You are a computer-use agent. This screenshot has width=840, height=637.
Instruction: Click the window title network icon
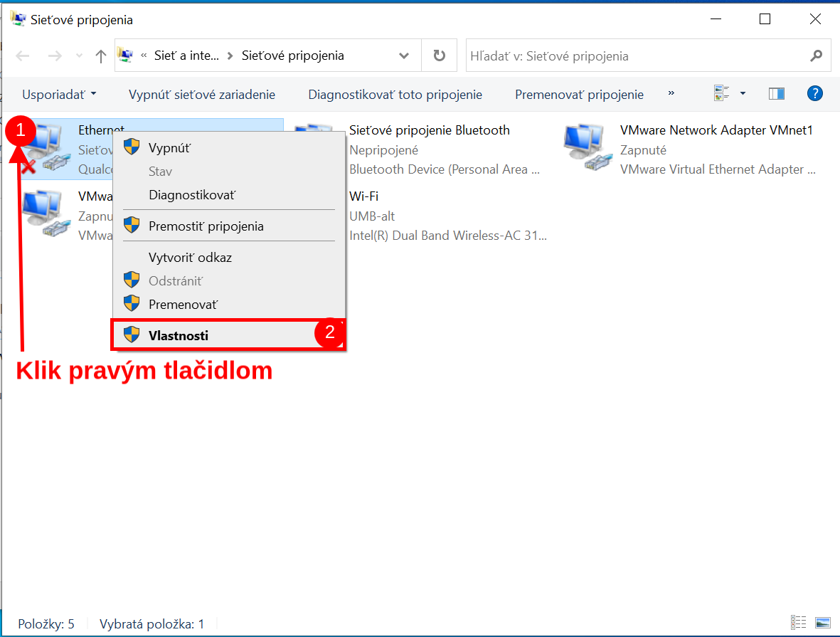click(x=18, y=19)
